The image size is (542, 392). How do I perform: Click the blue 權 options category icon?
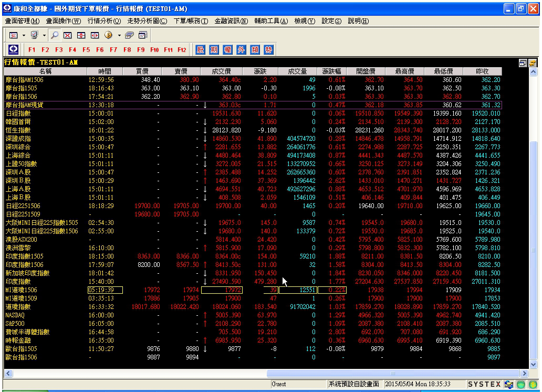(x=227, y=49)
